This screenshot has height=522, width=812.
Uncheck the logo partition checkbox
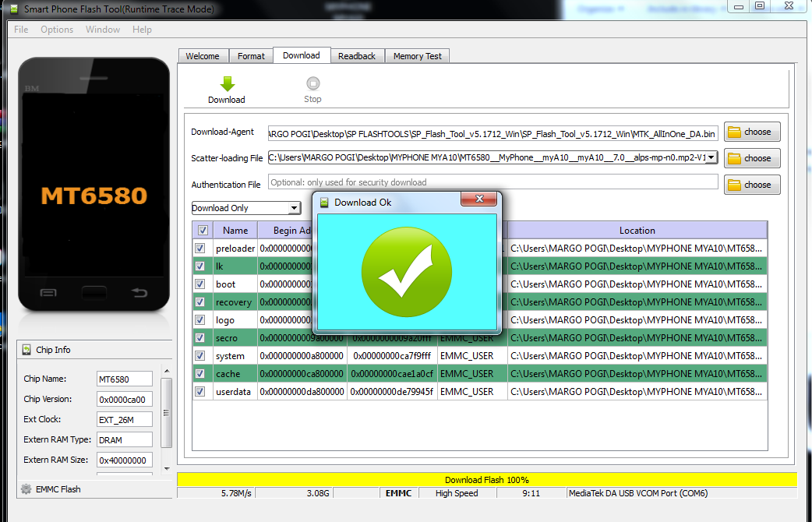[x=200, y=320]
